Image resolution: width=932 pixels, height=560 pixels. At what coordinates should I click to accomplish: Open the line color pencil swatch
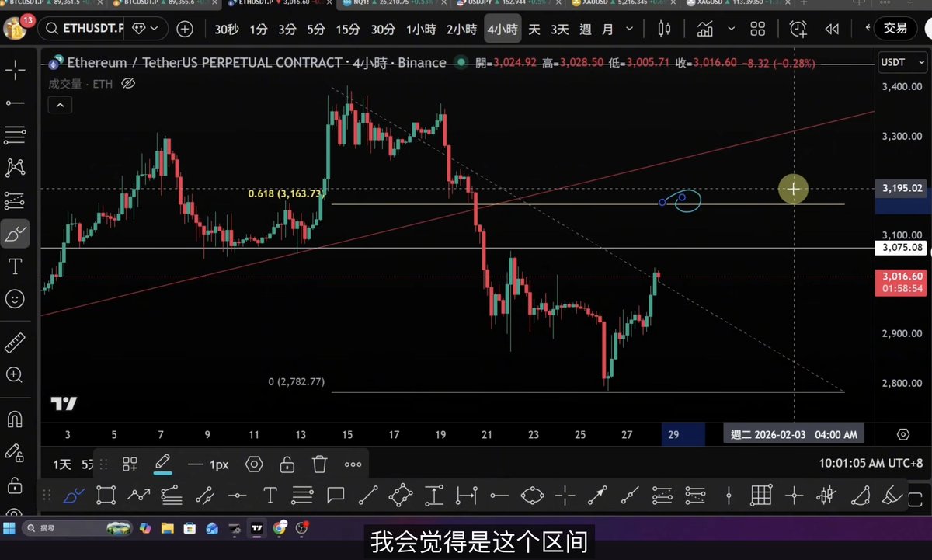pyautogui.click(x=162, y=464)
